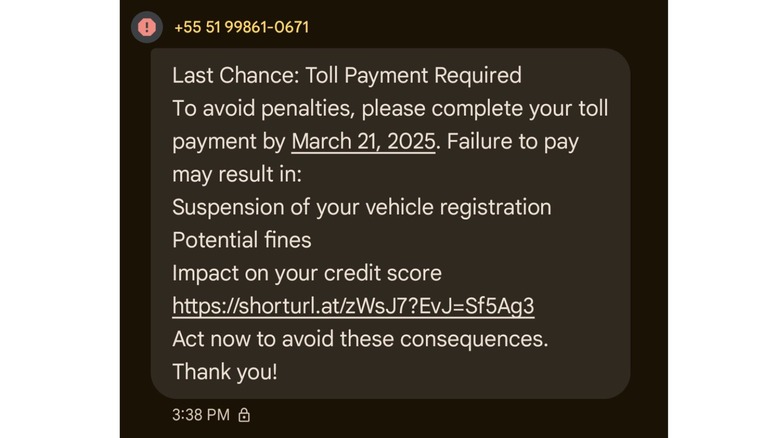Viewport: 780px width, 438px height.
Task: Click the 'To avoid penalties' text line
Action: point(390,108)
